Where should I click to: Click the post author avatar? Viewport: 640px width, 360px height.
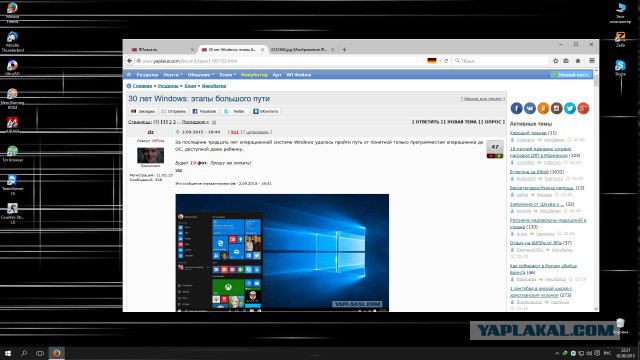[x=150, y=155]
